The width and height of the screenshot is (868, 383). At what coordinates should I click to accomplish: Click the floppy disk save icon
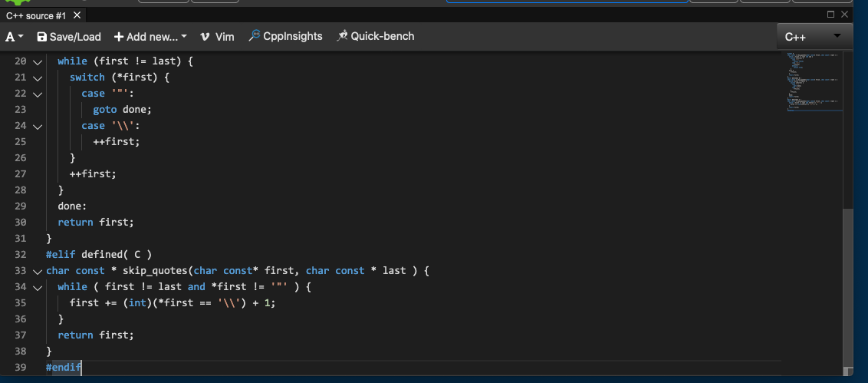point(41,37)
